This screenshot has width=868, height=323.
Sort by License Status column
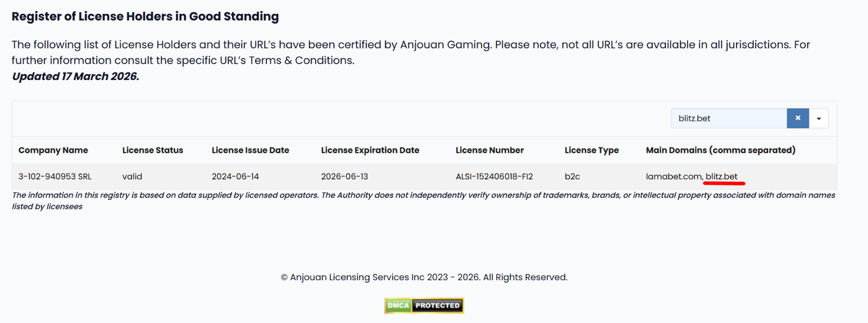tap(153, 150)
